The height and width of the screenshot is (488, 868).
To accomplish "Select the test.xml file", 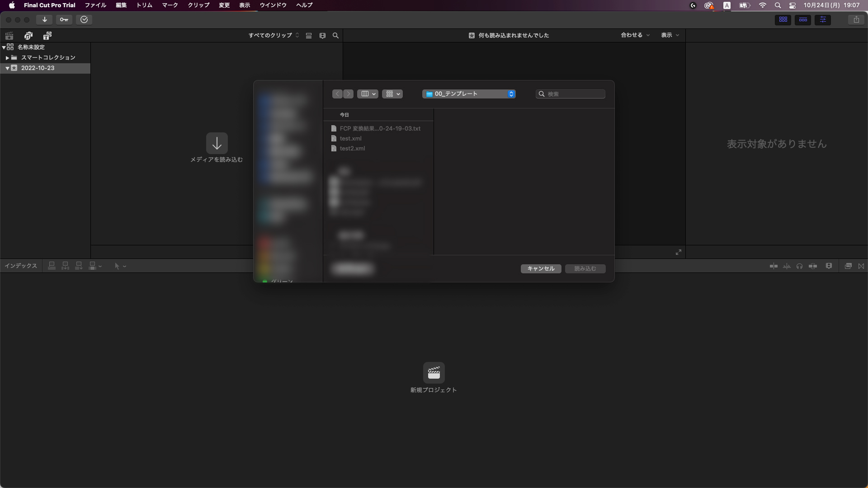I will (x=350, y=139).
